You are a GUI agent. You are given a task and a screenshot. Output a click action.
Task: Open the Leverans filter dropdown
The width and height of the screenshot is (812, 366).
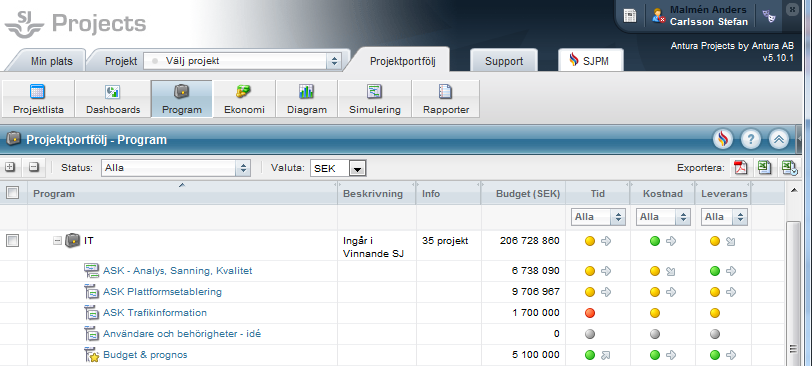724,217
